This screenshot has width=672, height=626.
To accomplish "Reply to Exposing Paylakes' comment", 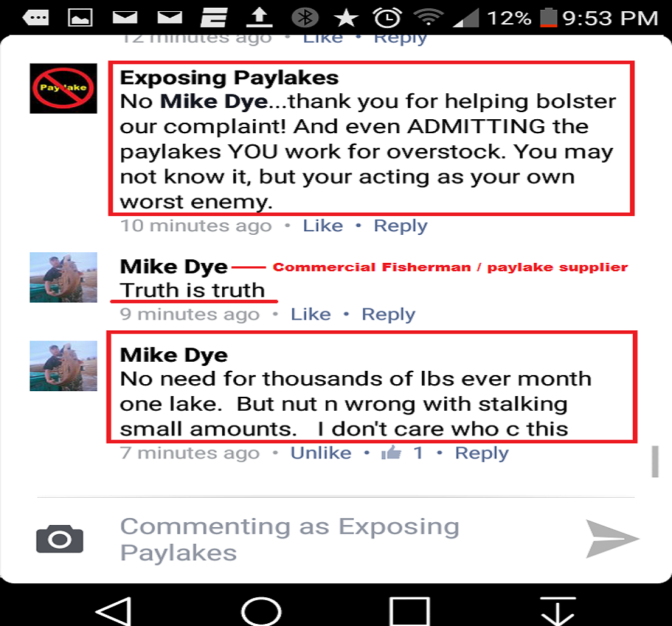I will [x=400, y=226].
